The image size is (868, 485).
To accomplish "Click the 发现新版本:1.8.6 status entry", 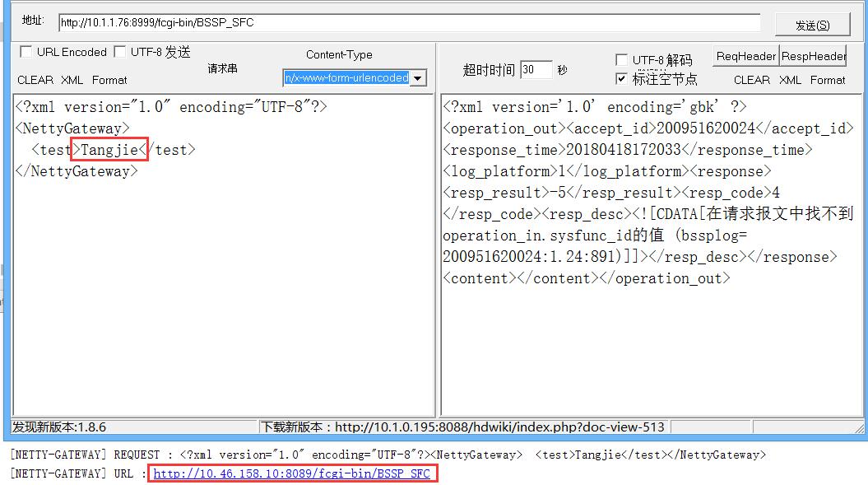I will click(x=59, y=427).
